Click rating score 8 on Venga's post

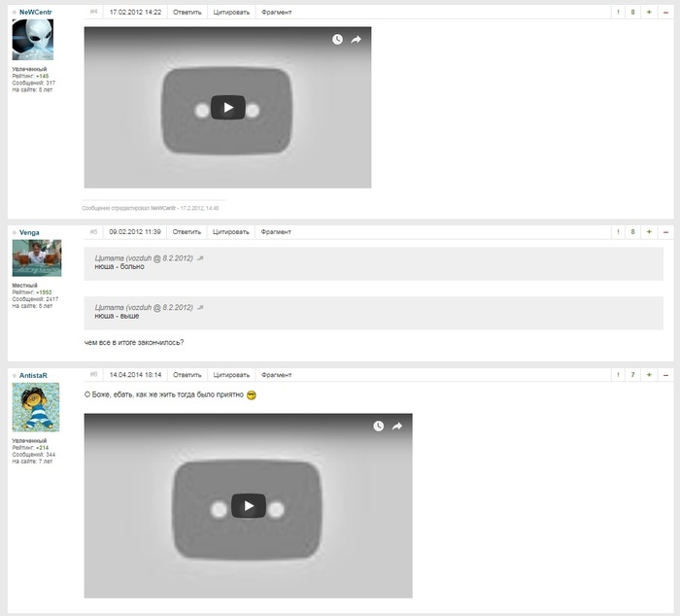(x=632, y=232)
